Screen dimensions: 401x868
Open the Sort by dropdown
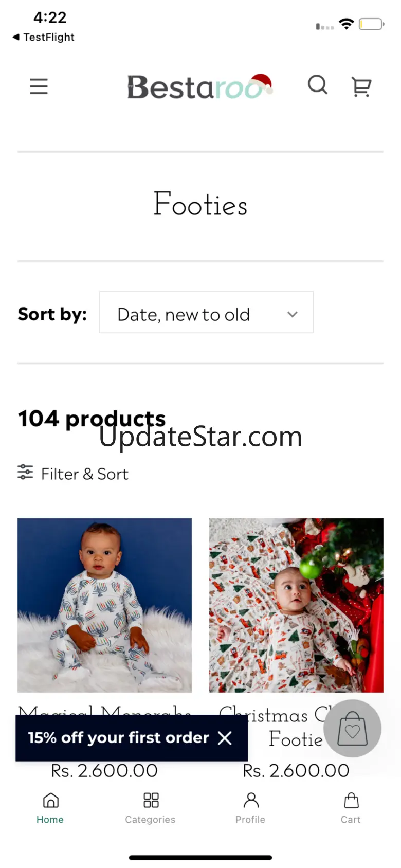click(206, 312)
